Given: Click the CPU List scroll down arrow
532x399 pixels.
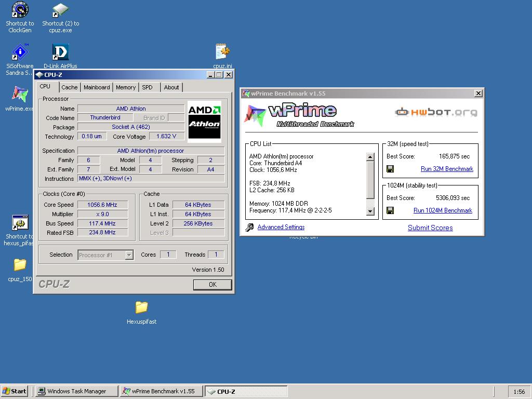Looking at the screenshot, I should [x=370, y=211].
